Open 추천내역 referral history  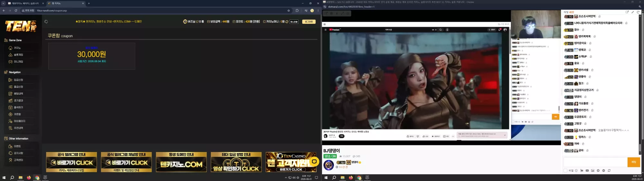pyautogui.click(x=18, y=128)
